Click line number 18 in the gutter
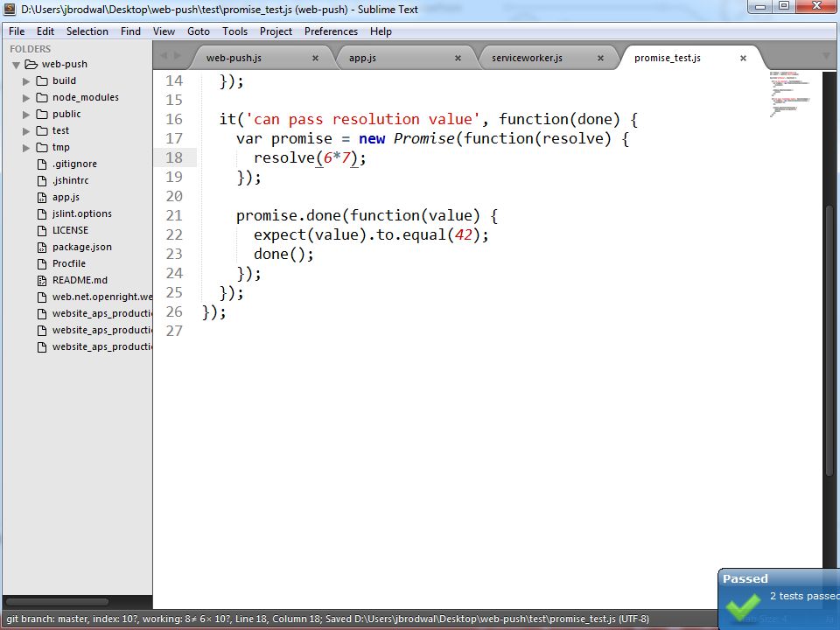840x630 pixels. (x=173, y=157)
